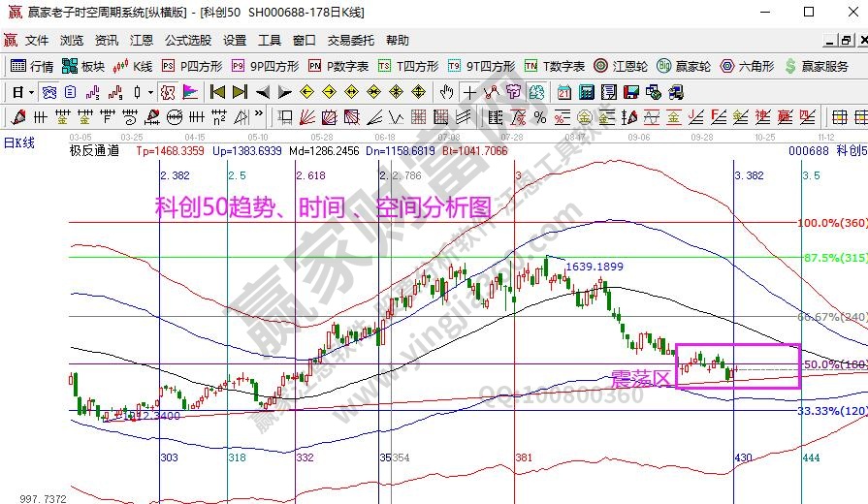Viewport: 868px width, 504px height.
Task: Switch to the K线 candlestick chart
Action: (133, 66)
